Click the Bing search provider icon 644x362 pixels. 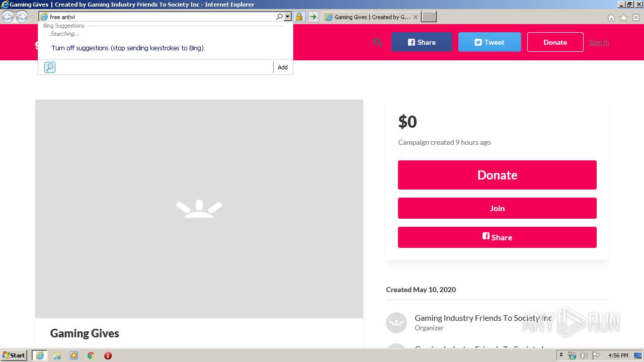tap(49, 67)
